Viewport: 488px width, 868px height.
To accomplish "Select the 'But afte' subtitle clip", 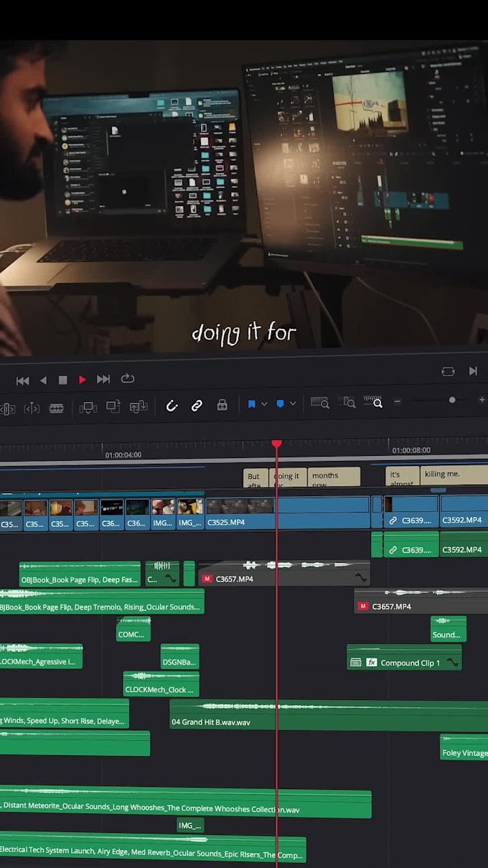I will click(x=255, y=477).
